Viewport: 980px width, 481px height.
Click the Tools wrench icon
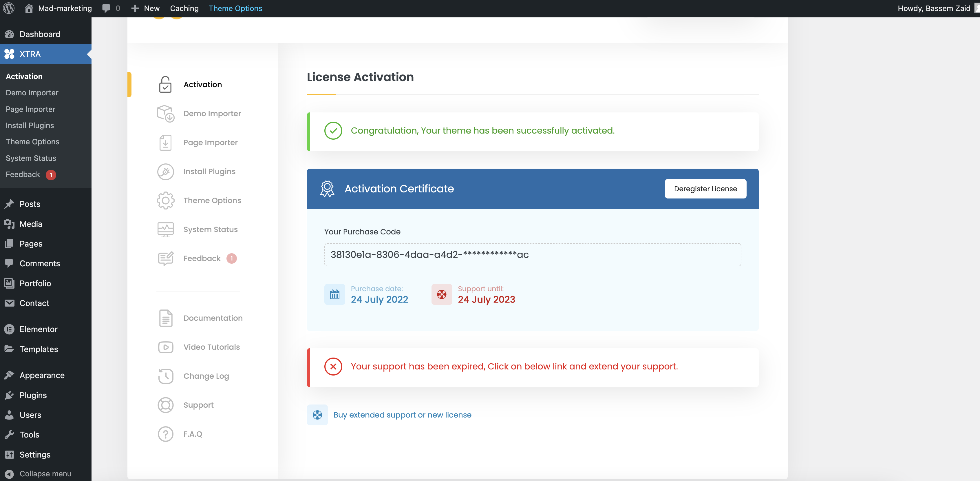(x=10, y=435)
